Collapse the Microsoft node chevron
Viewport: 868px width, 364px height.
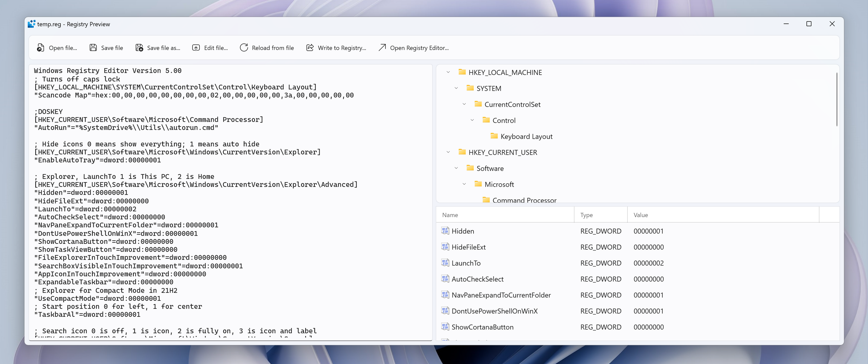(x=464, y=184)
